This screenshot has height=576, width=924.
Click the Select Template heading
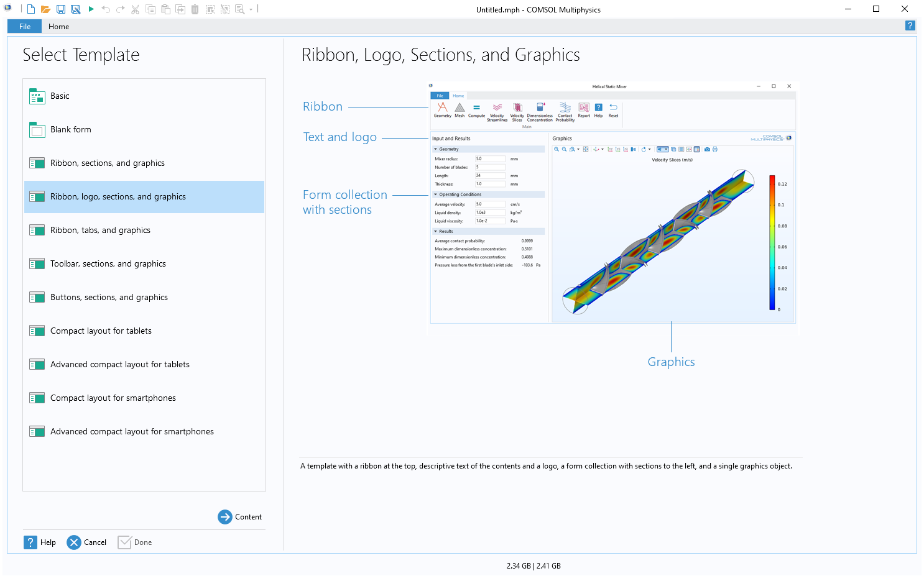tap(81, 55)
